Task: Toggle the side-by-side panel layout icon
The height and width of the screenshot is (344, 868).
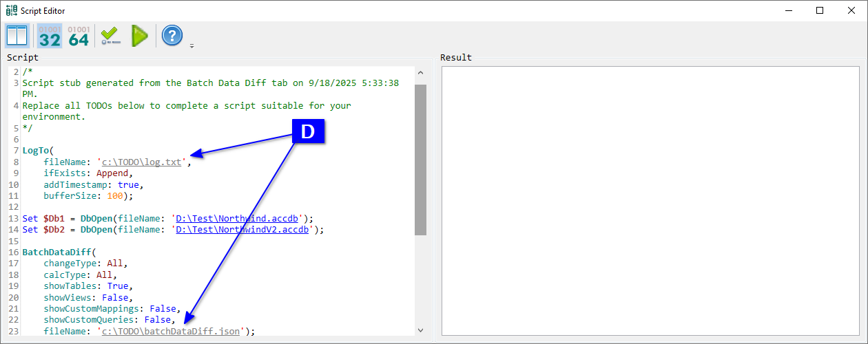Action: [17, 36]
